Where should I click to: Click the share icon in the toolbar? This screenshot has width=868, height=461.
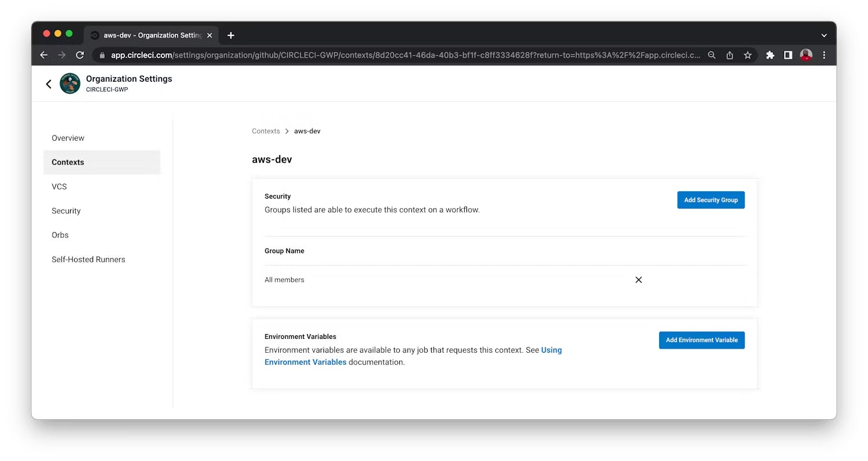tap(730, 55)
